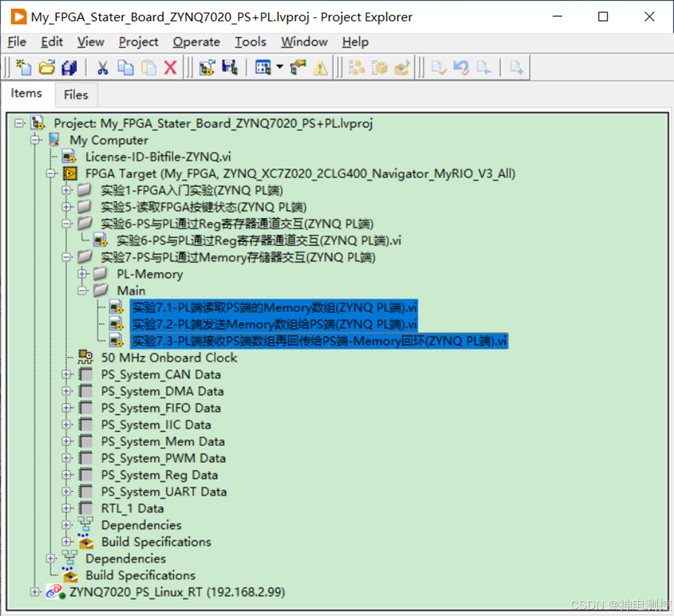Click the Copy toolbar icon
This screenshot has height=616, width=674.
pos(125,67)
